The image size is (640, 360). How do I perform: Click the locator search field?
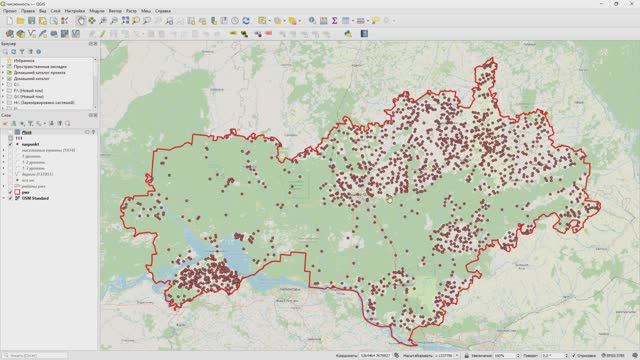35,356
